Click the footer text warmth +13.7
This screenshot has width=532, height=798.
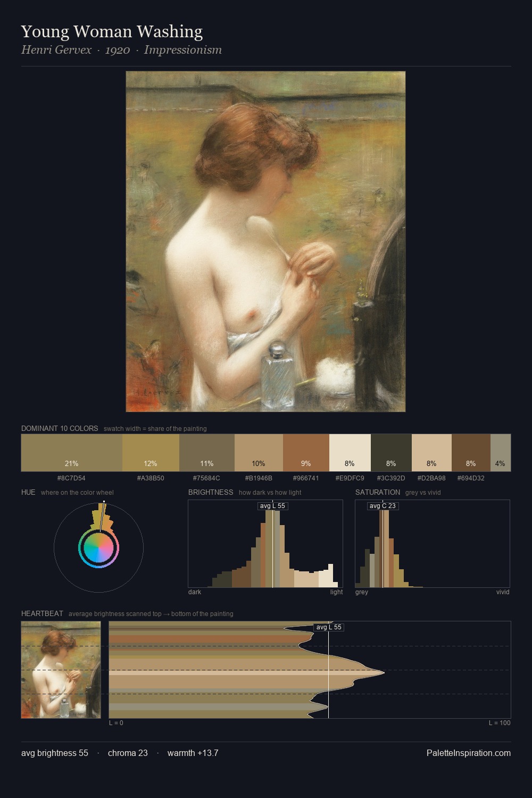point(193,753)
